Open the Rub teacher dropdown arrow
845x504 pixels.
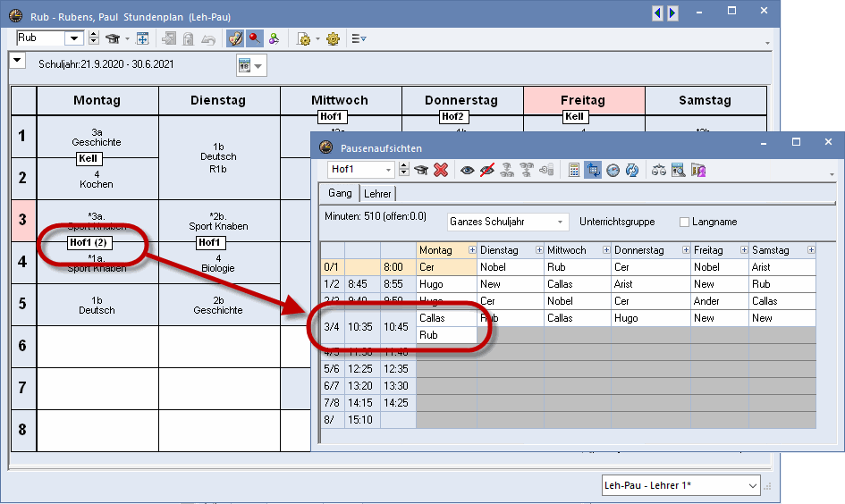point(74,38)
